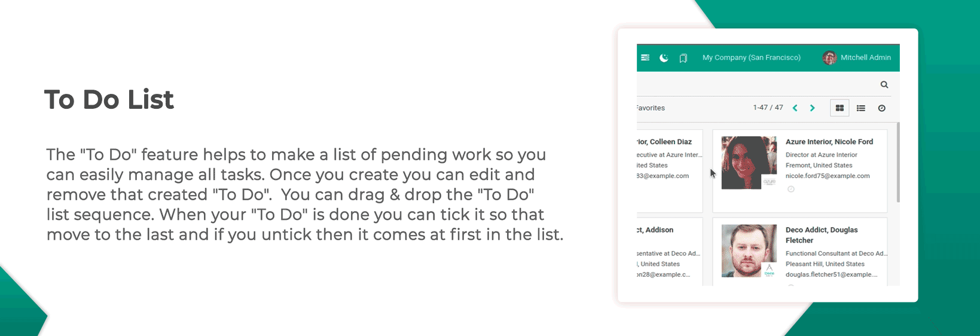Click Mitchell Admin avatar picture
Viewport: 980px width, 336px height.
[829, 58]
